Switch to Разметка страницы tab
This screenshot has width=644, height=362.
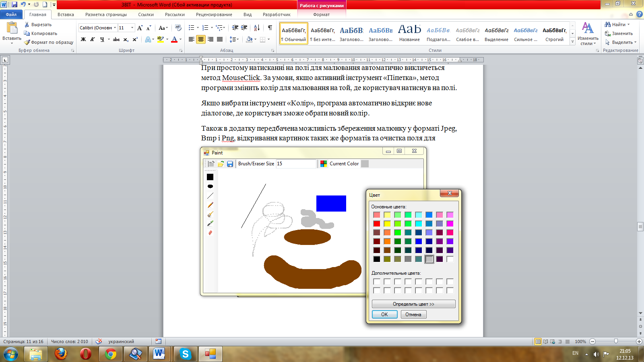[106, 14]
